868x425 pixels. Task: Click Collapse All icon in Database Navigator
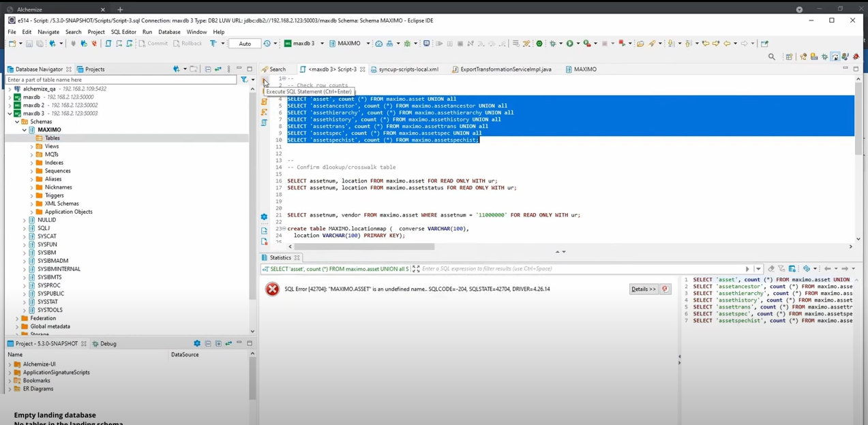click(208, 69)
